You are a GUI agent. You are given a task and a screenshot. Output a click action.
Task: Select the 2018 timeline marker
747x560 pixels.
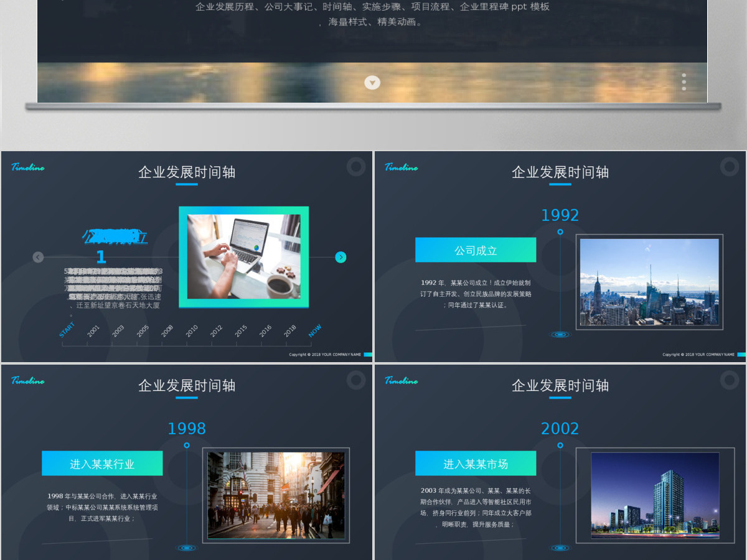(290, 331)
